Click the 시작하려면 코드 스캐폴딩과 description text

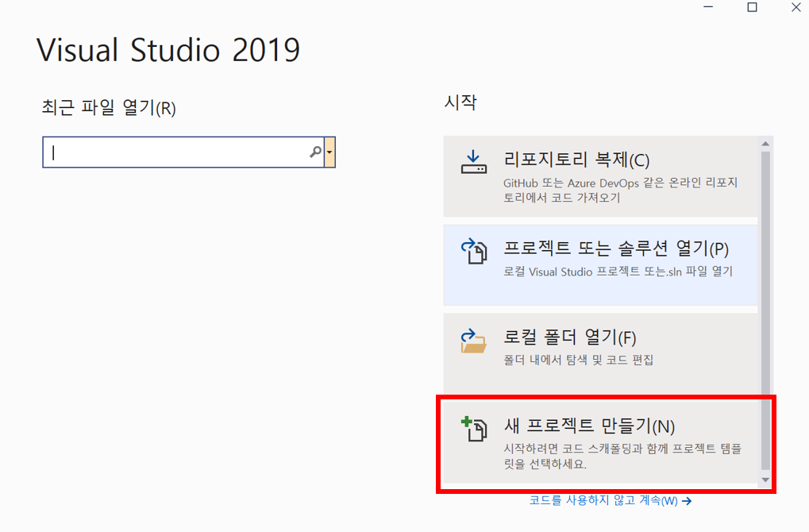pos(622,456)
